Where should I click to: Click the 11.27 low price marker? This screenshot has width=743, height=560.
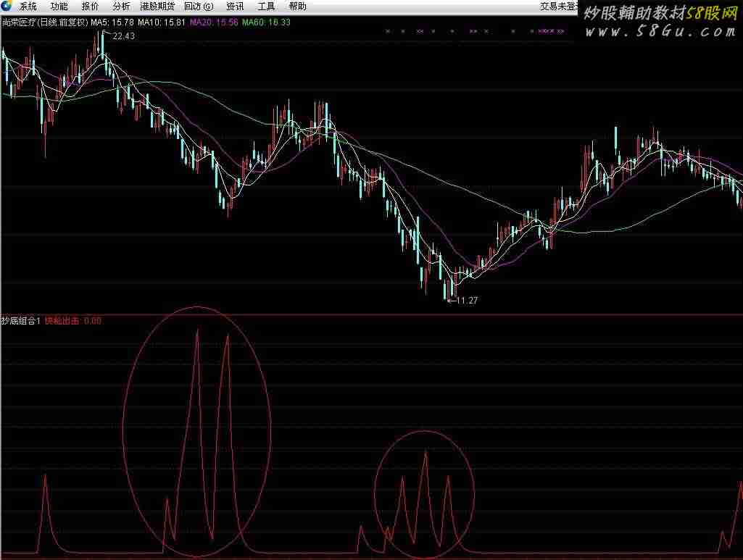point(466,299)
